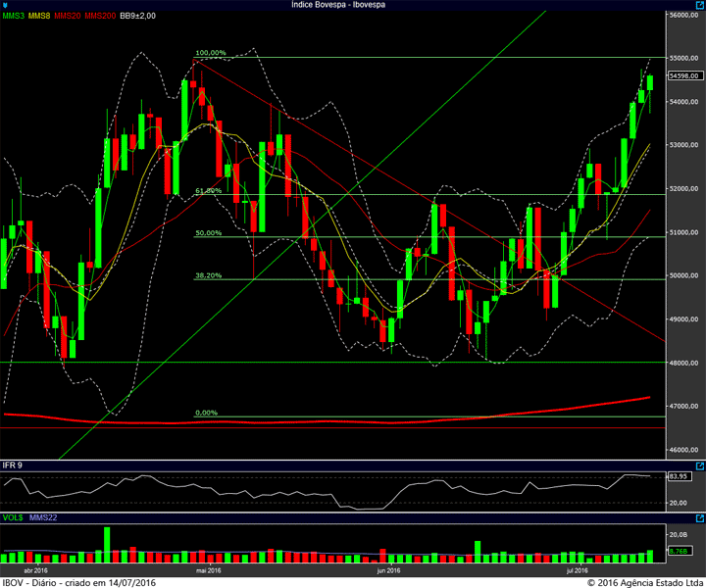Select the MMS3 indicator label
This screenshot has width=706, height=588.
(x=13, y=16)
